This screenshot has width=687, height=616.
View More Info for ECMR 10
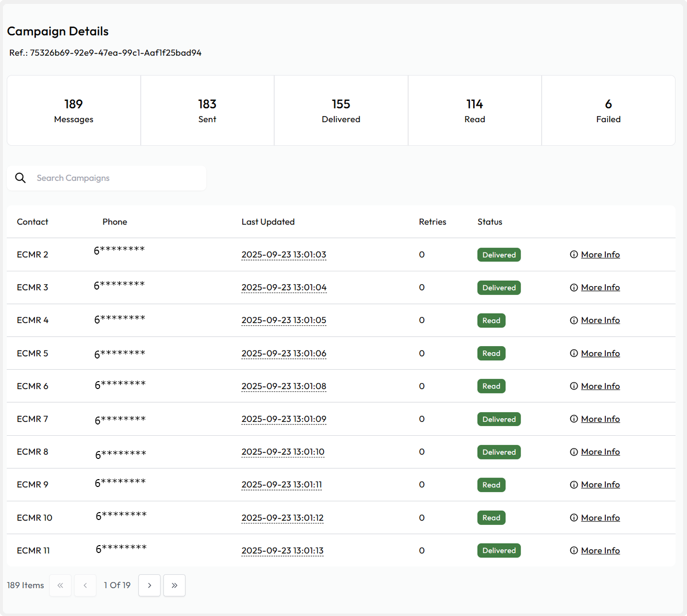pos(600,518)
